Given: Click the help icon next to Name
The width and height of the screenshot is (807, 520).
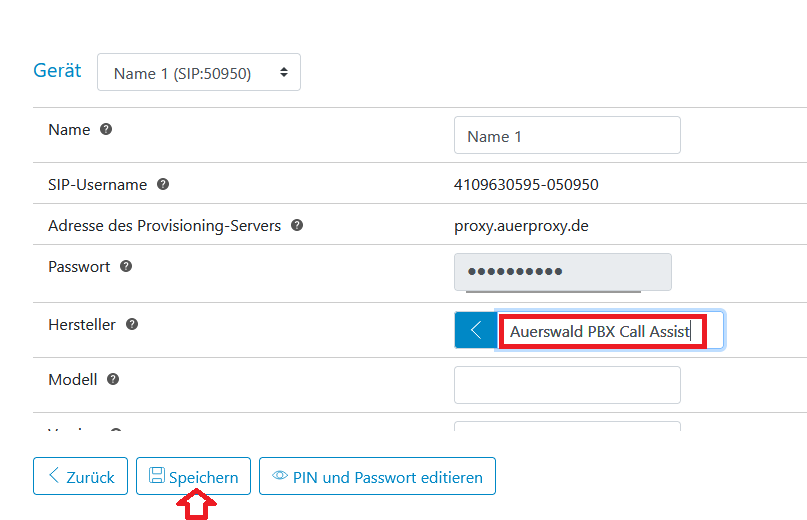Looking at the screenshot, I should pyautogui.click(x=106, y=129).
